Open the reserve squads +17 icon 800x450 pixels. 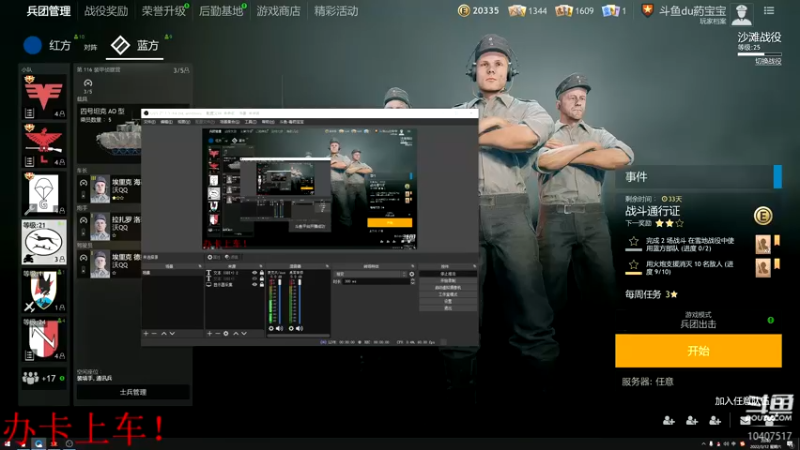(44, 378)
